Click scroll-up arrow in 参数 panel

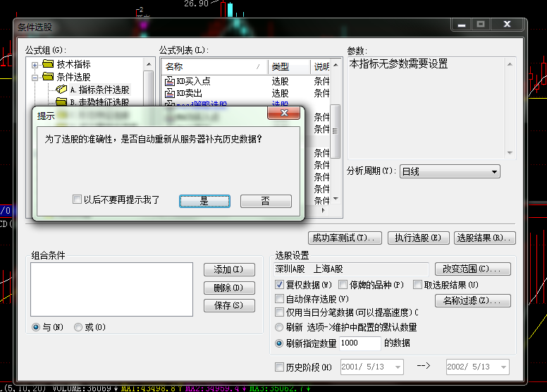pos(510,64)
